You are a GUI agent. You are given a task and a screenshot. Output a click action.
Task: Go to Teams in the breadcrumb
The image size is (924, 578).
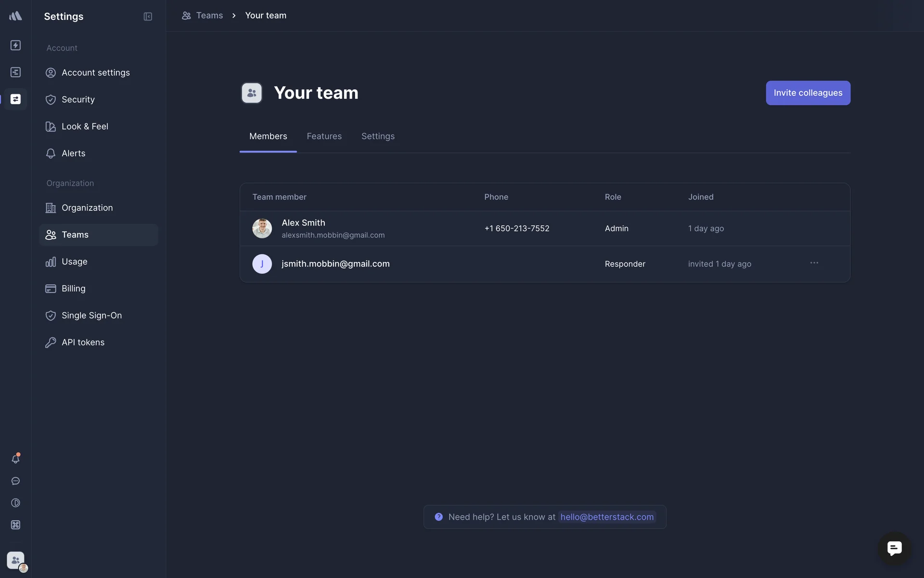(x=209, y=15)
